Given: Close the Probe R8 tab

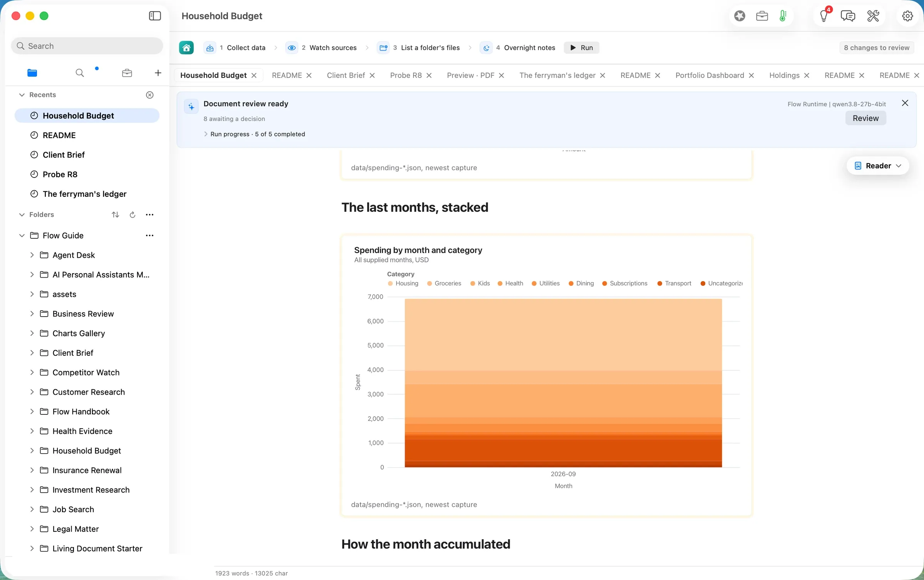Looking at the screenshot, I should (x=429, y=75).
